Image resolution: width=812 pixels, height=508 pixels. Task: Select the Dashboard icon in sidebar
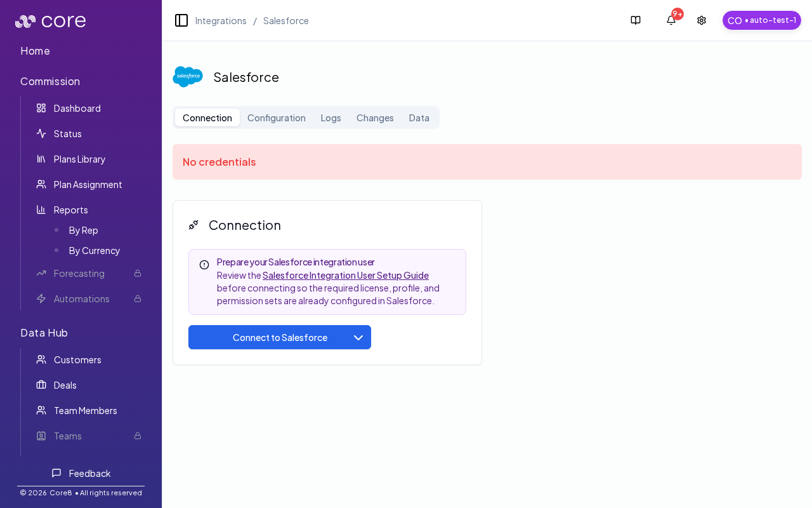pos(41,108)
